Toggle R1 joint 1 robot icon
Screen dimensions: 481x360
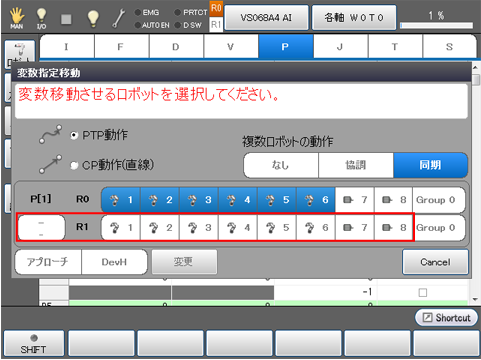(x=121, y=228)
